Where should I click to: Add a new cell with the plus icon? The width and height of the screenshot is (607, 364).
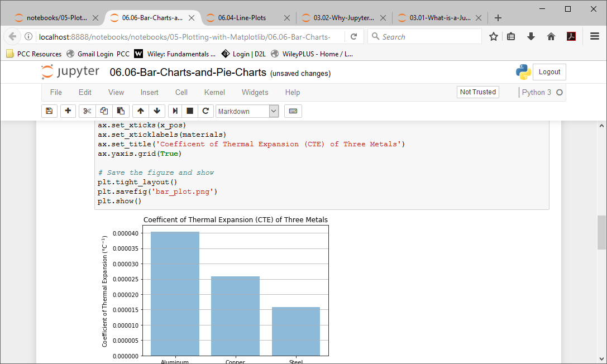click(x=68, y=111)
